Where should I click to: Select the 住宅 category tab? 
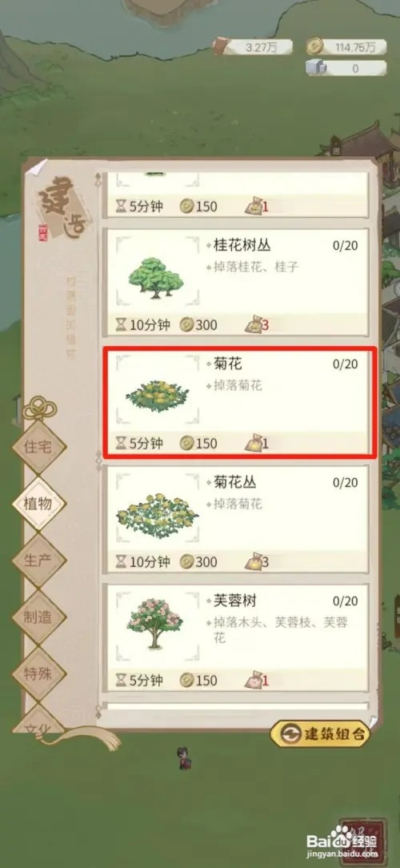click(39, 447)
